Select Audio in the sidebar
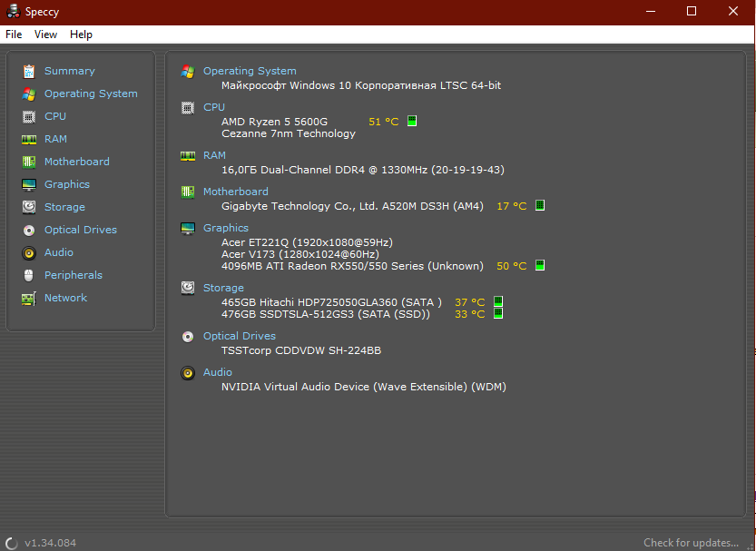 (59, 252)
